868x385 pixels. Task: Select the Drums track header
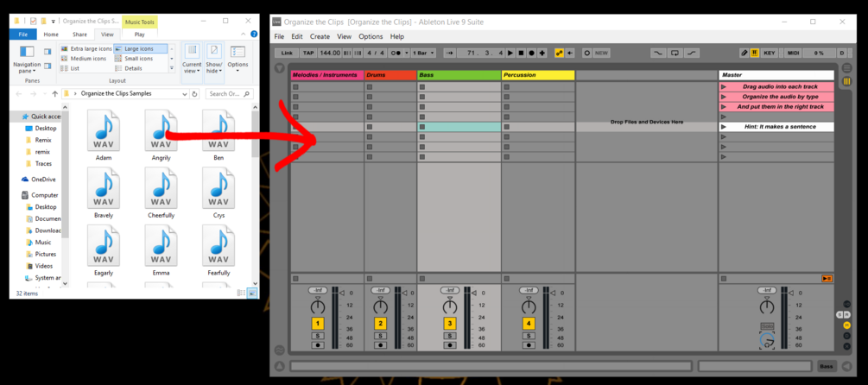click(x=390, y=75)
